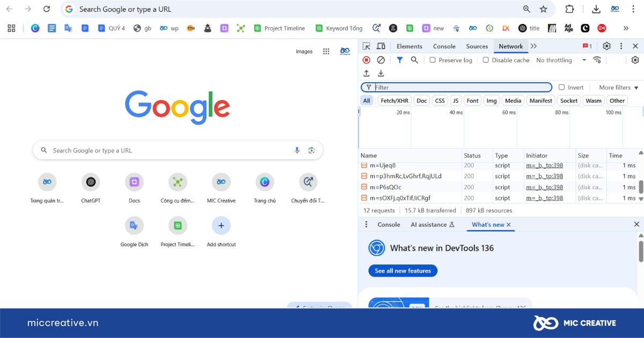Search by image with Google Lens icon
The height and width of the screenshot is (338, 644).
coord(311,150)
